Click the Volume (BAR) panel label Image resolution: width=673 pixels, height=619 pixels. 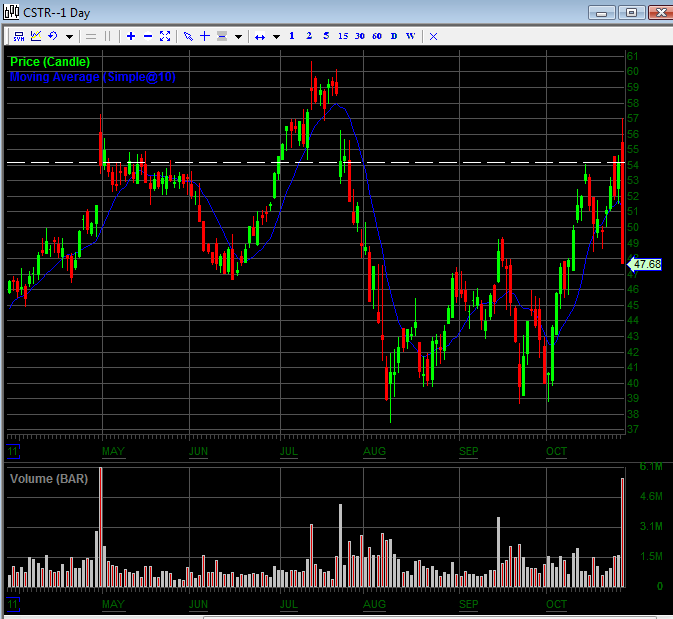(49, 479)
